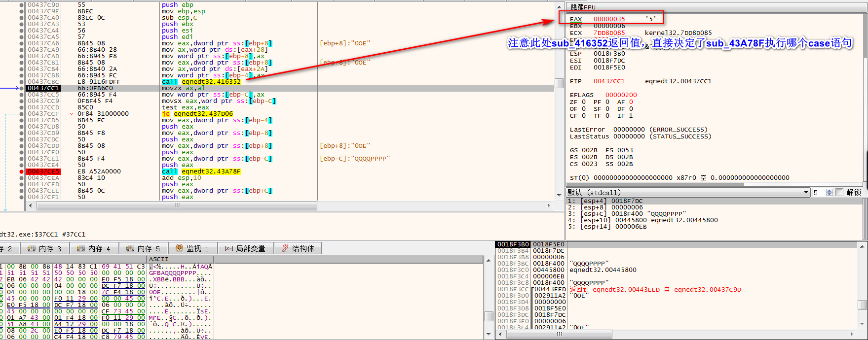Screen dimensions: 868x340
Task: Disable the red breakpoint at 00437CE5
Action: tap(21, 171)
